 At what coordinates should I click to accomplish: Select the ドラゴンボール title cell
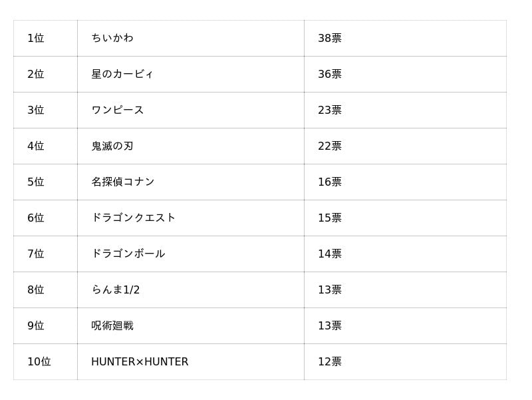[128, 254]
